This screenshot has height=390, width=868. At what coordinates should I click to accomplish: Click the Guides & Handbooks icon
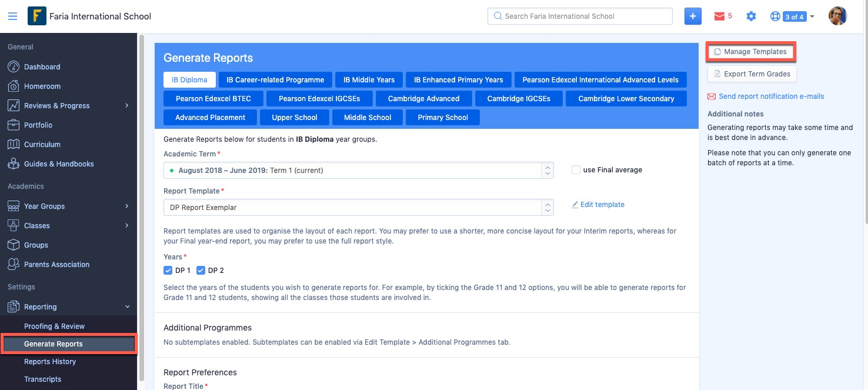(14, 164)
